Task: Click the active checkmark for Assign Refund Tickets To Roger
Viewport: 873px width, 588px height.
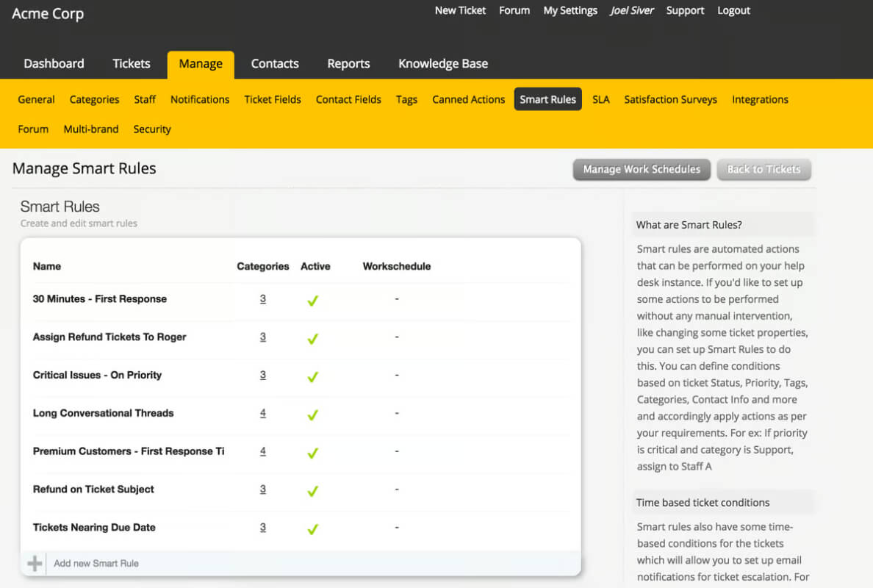Action: click(313, 339)
